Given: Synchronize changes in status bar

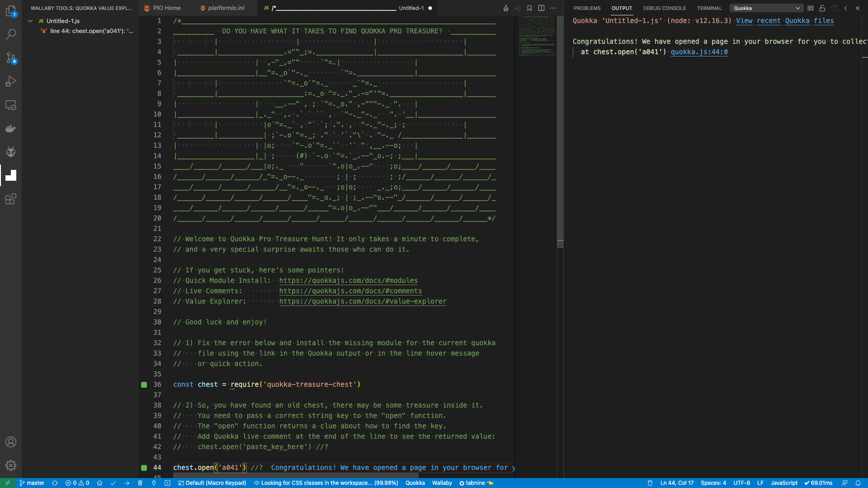Looking at the screenshot, I should (55, 483).
